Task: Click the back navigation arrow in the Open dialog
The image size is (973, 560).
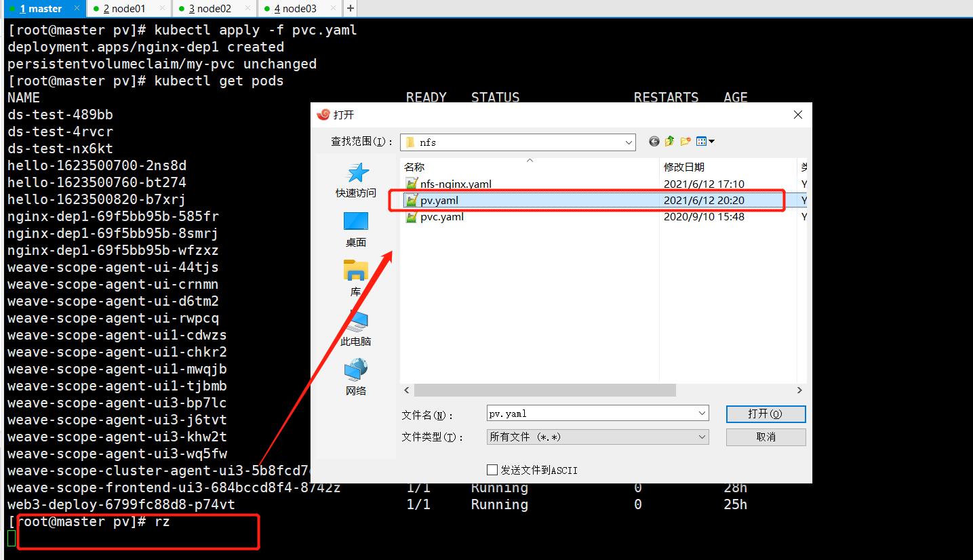Action: pyautogui.click(x=654, y=142)
